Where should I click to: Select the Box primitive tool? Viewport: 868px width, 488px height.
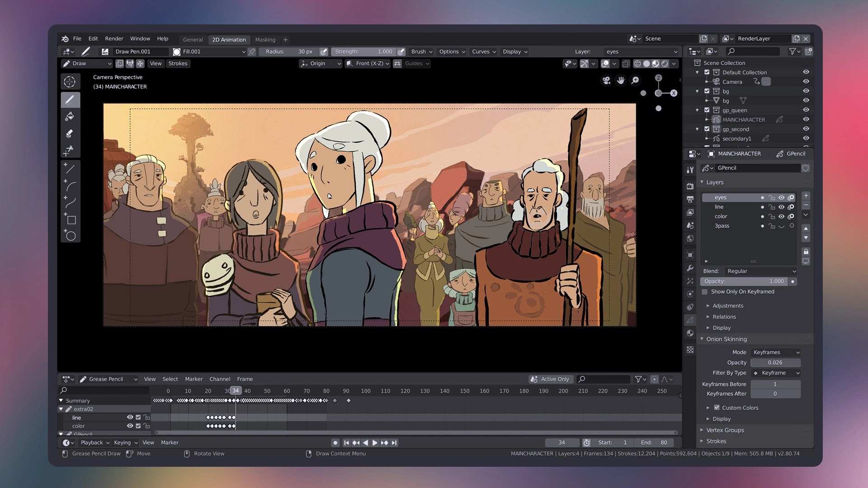[70, 219]
